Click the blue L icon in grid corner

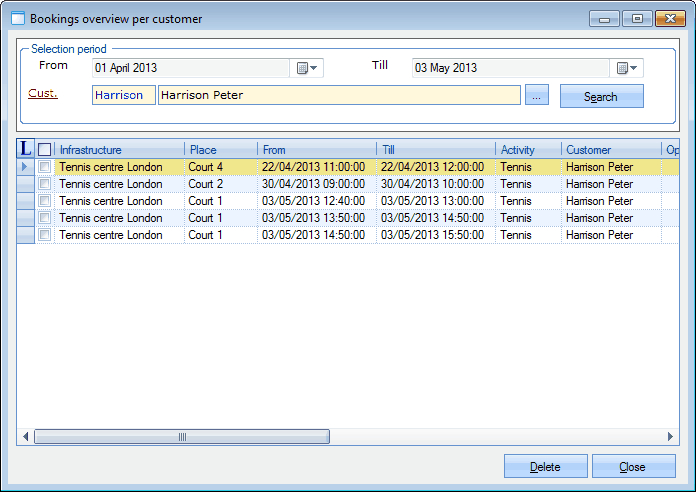tap(26, 149)
